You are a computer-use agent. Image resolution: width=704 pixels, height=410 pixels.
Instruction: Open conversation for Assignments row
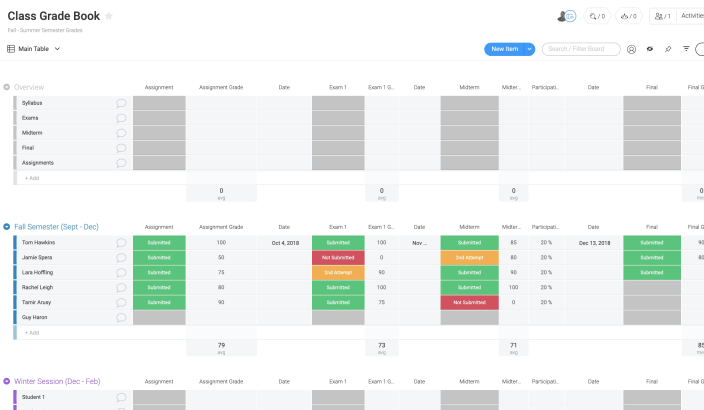tap(121, 163)
